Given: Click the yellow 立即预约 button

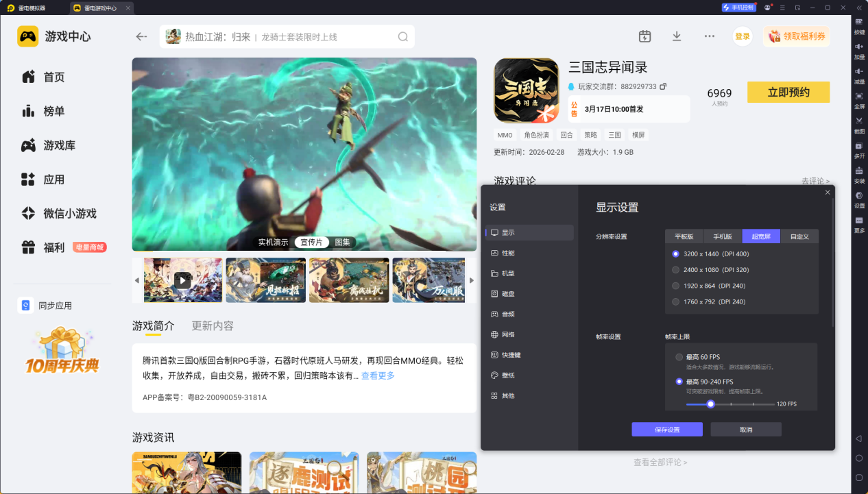Looking at the screenshot, I should click(788, 92).
